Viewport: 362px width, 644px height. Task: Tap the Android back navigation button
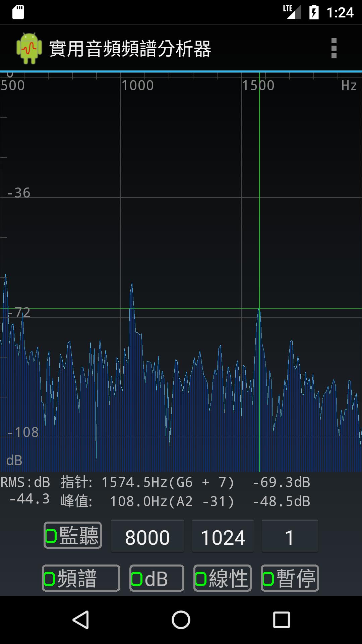point(81,620)
